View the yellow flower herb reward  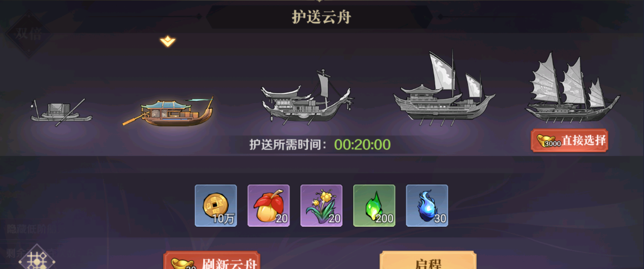[321, 206]
